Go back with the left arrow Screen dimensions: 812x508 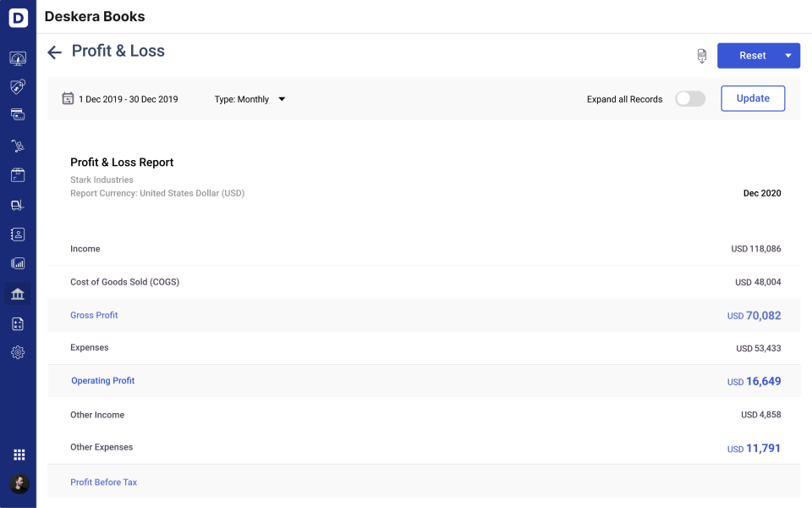(54, 52)
